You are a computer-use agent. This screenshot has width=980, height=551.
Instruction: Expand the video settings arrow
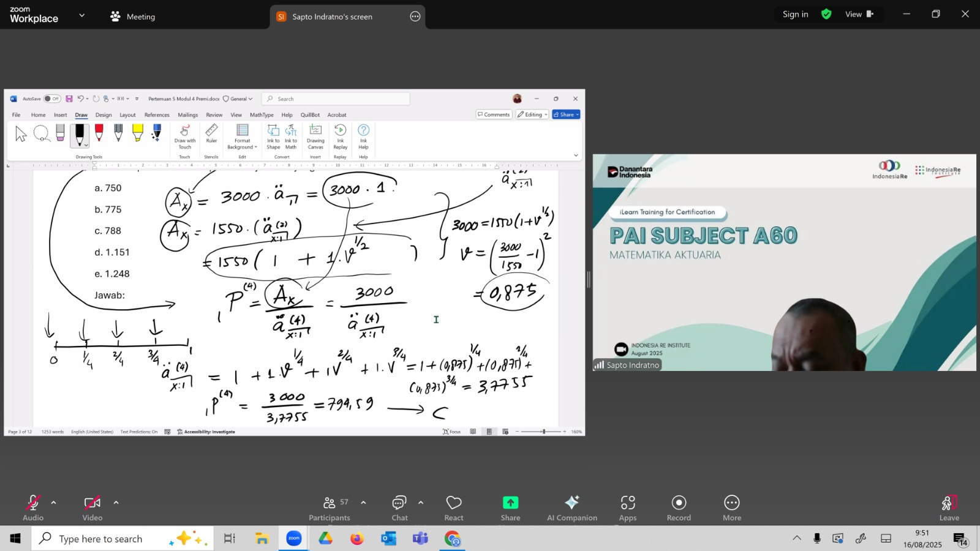(116, 503)
